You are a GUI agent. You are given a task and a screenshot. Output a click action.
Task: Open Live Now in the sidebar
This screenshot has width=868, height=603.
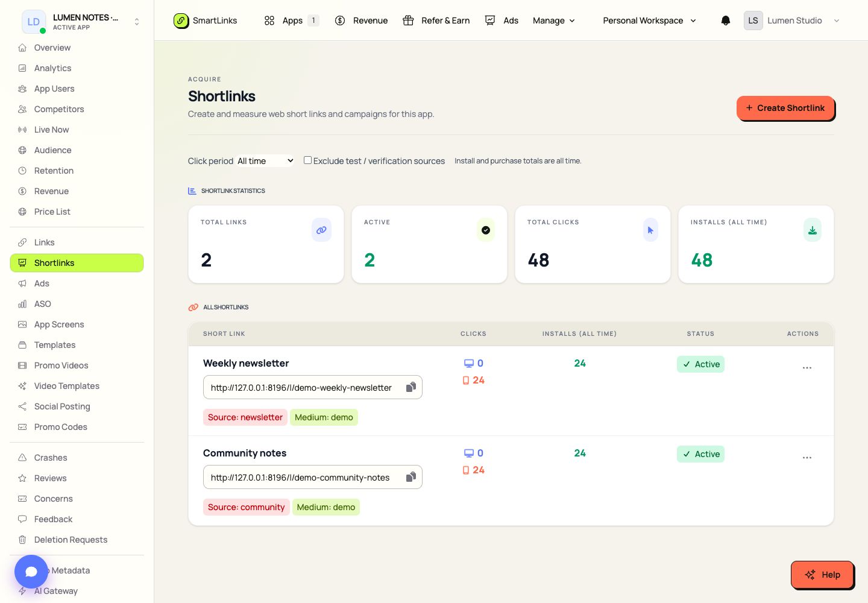tap(77, 130)
